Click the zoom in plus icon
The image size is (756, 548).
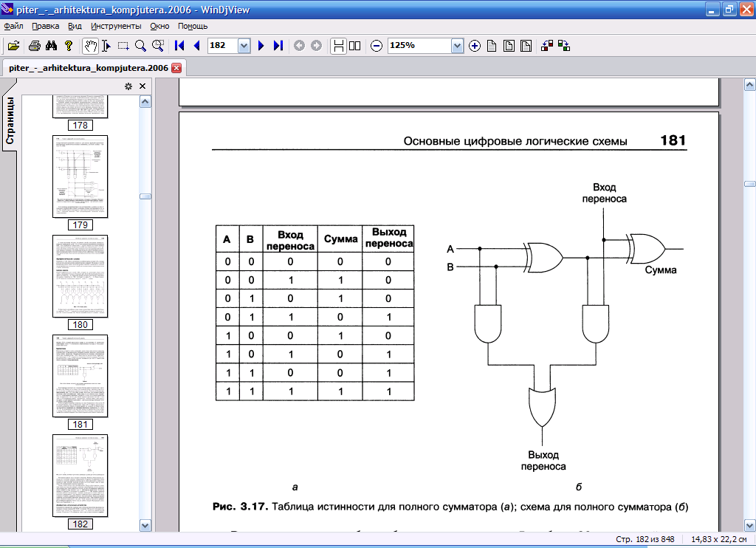[475, 46]
